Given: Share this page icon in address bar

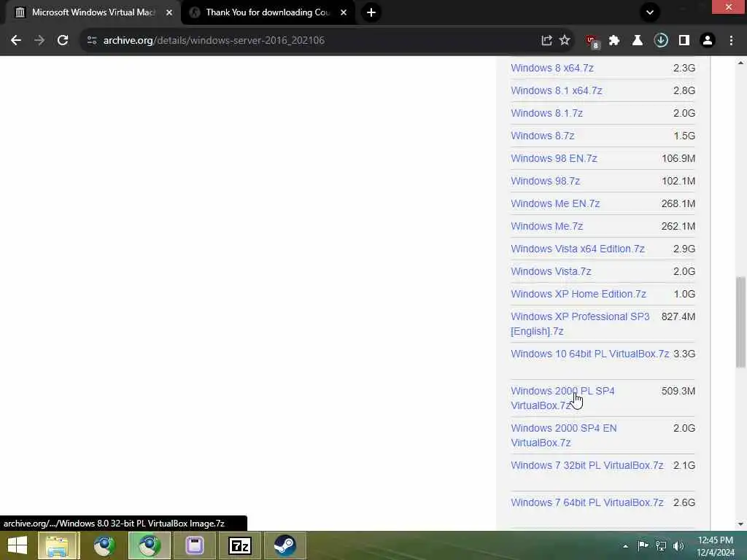Looking at the screenshot, I should click(x=546, y=41).
